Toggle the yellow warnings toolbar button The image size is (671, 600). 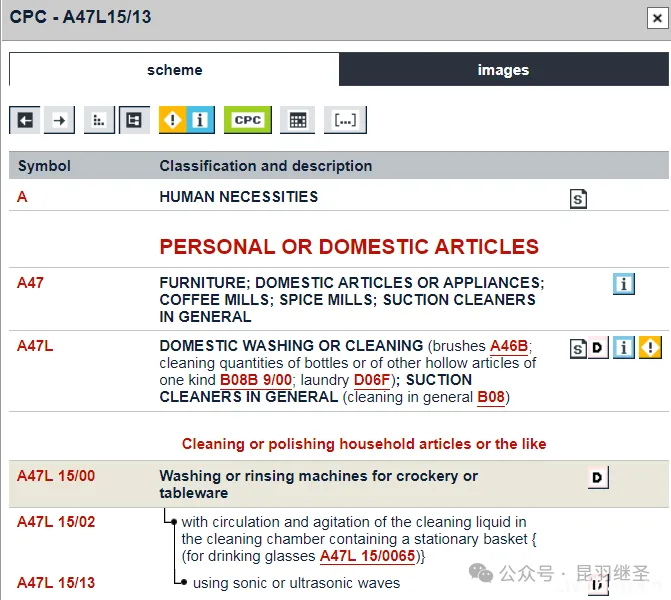(x=172, y=120)
